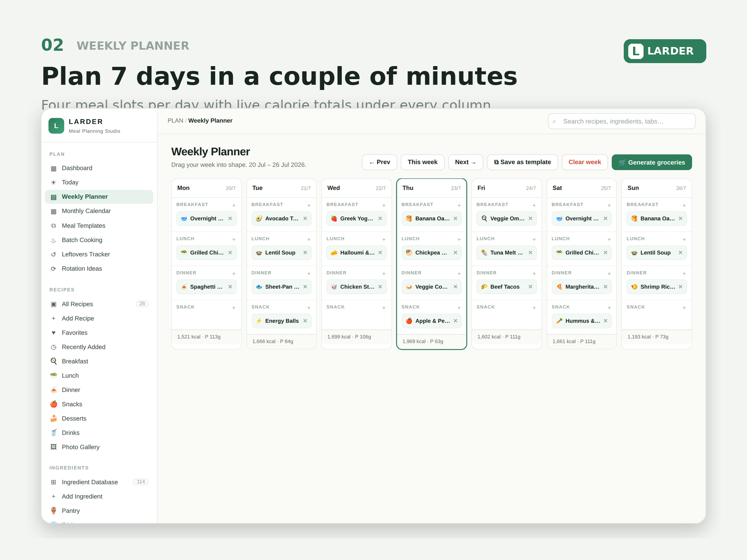
Task: Clear the whole week
Action: pyautogui.click(x=585, y=162)
